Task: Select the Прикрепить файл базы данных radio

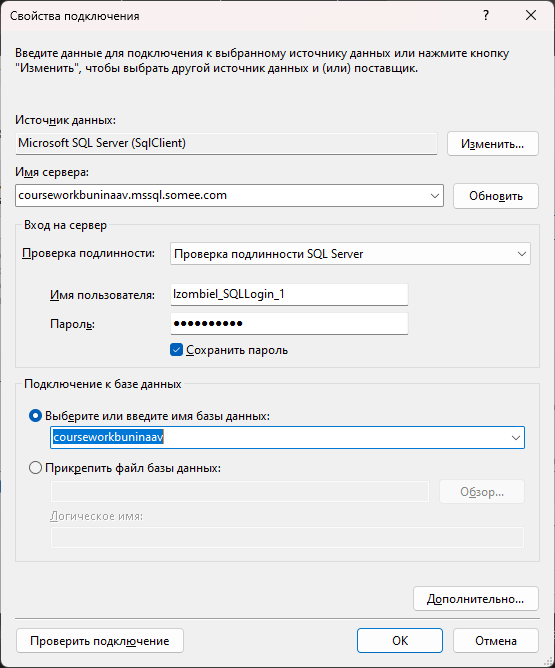Action: (x=35, y=468)
